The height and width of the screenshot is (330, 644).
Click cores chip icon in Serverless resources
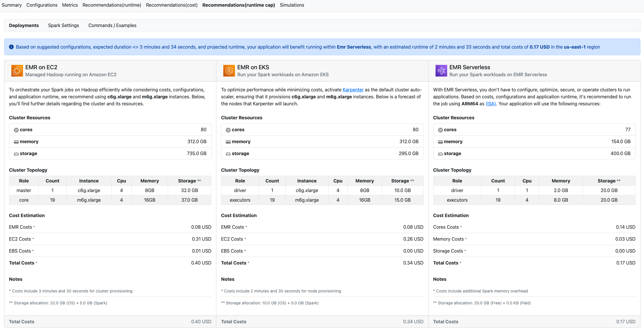pos(440,130)
